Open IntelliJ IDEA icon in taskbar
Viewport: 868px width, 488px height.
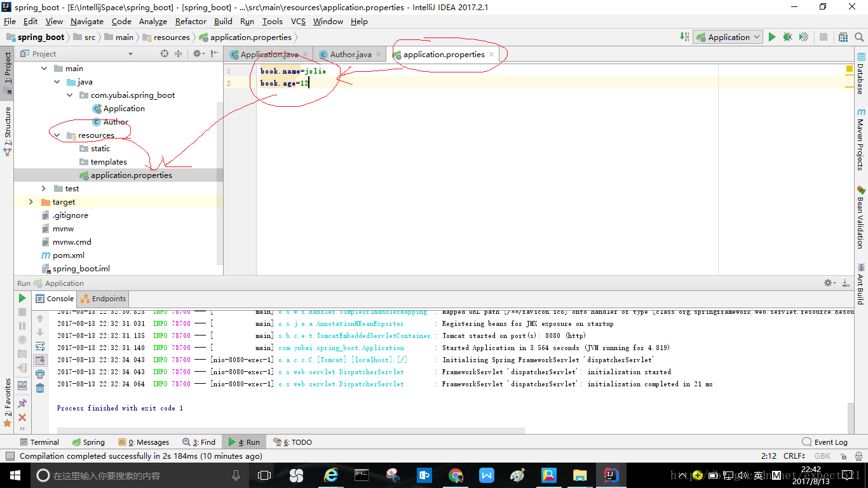pos(611,475)
